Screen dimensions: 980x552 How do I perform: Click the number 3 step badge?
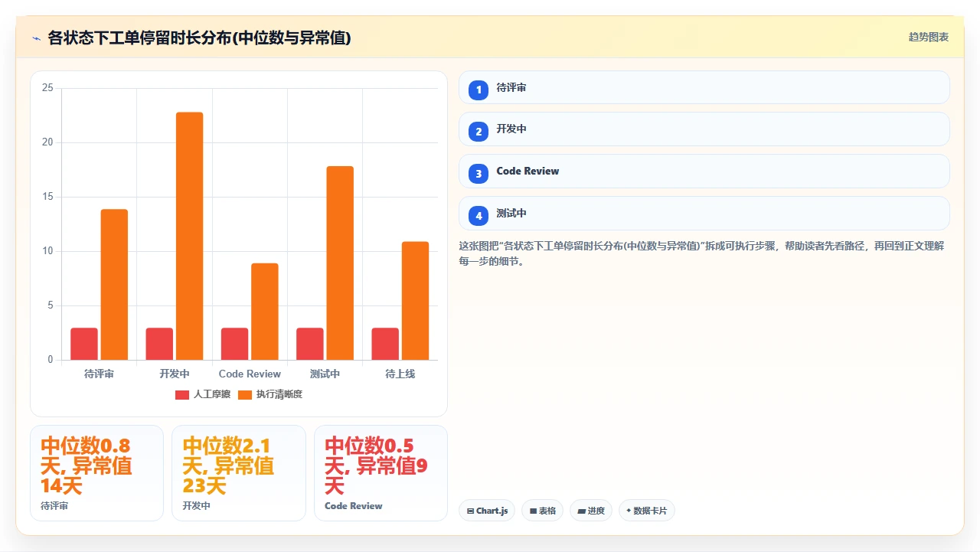click(x=479, y=175)
